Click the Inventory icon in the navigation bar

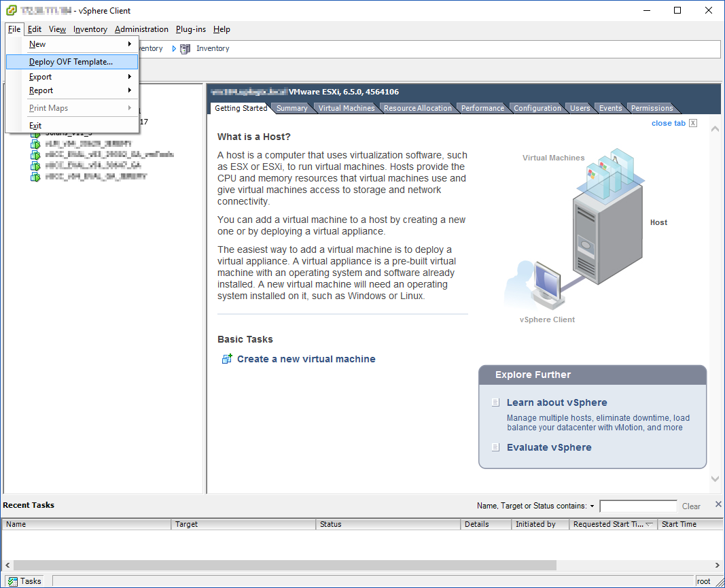click(185, 48)
